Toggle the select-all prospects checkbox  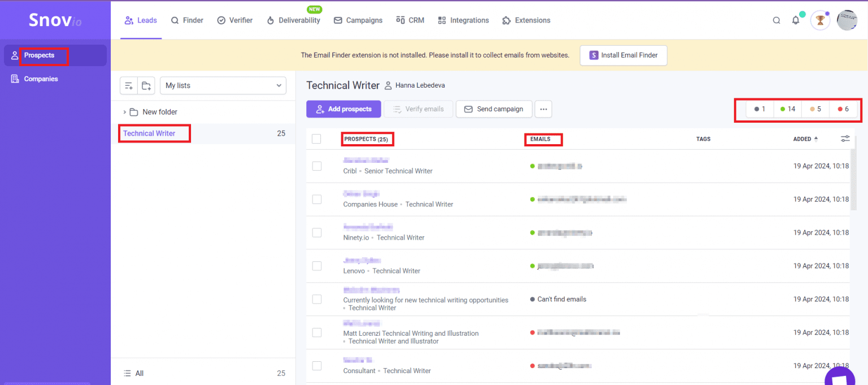316,139
